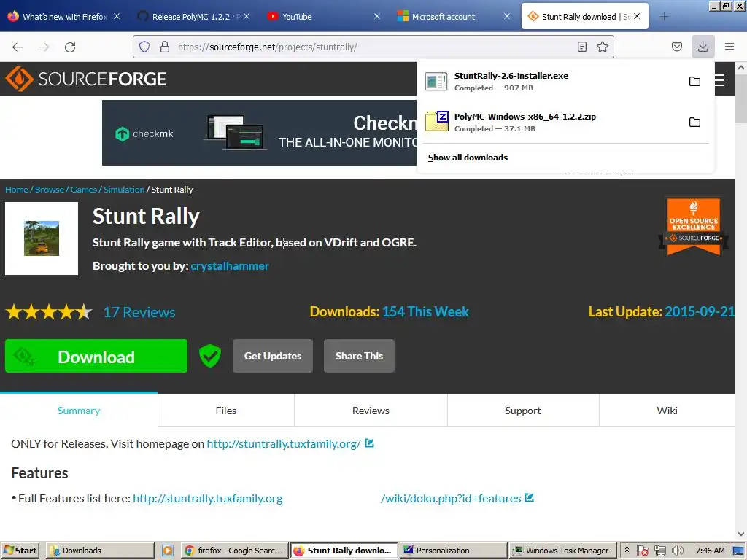This screenshot has height=560, width=747.
Task: Click the green verified shield checkmark
Action: point(209,356)
